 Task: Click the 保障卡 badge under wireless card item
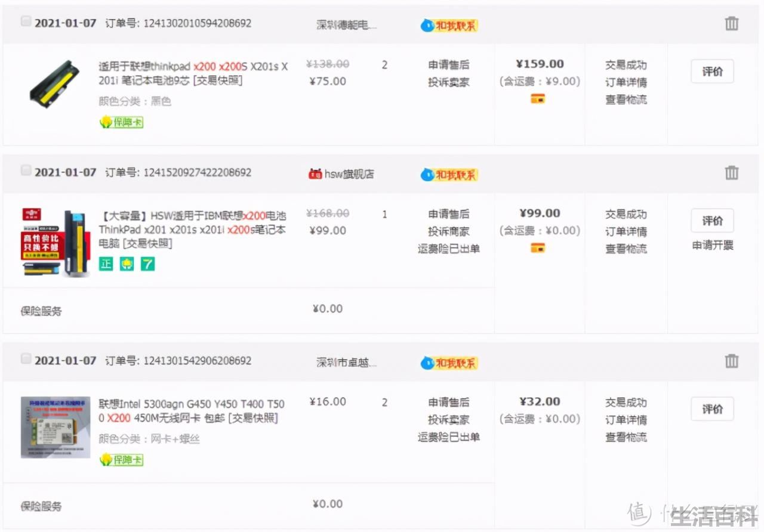coord(121,460)
